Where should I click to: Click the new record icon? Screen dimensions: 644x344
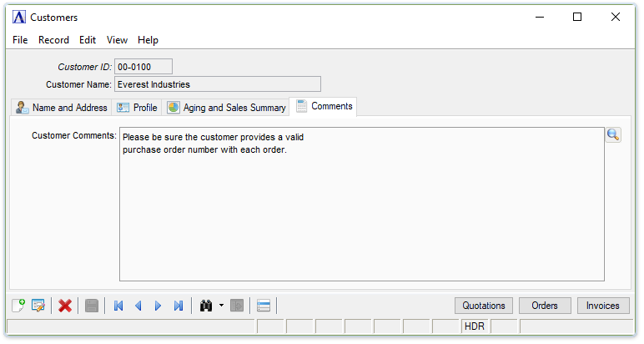[x=19, y=306]
